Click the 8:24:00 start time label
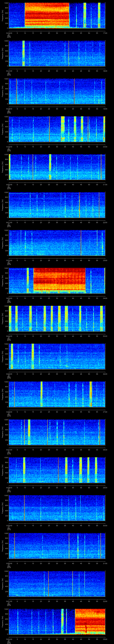This screenshot has height=644, width=114. (x=9, y=336)
